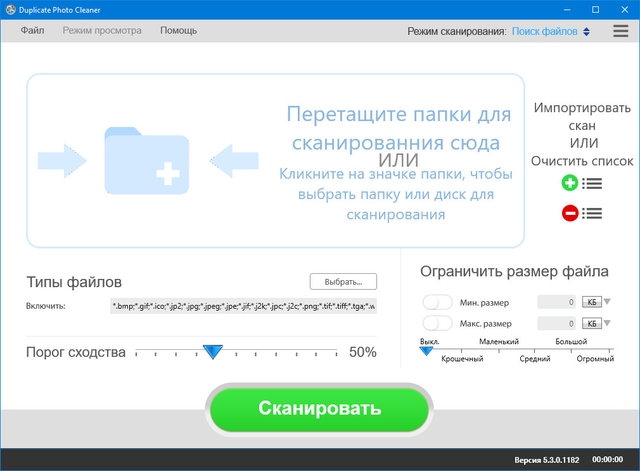Screen dimensions: 640x471
Task: Toggle the Макс. размер switch
Action: tap(437, 323)
